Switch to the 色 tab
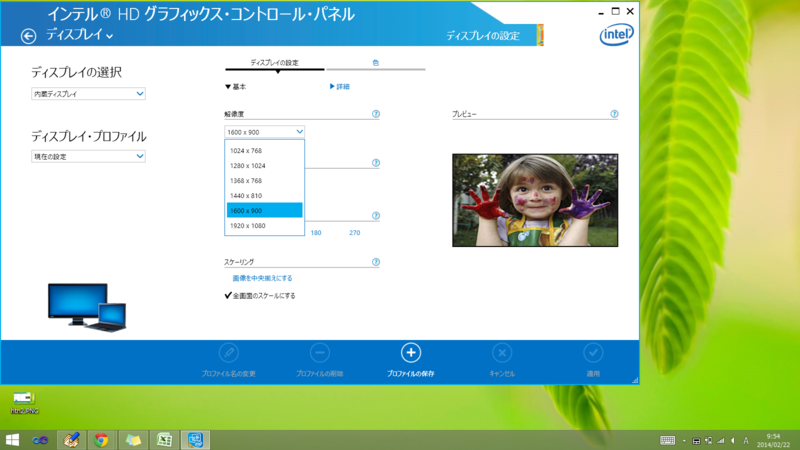 376,63
